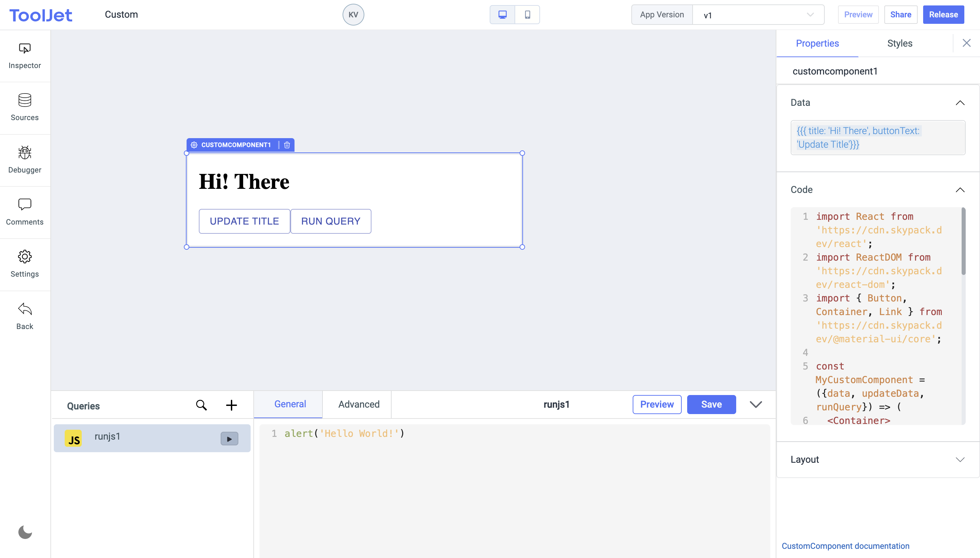The image size is (980, 558).
Task: Navigate to Settings panel
Action: click(x=25, y=264)
